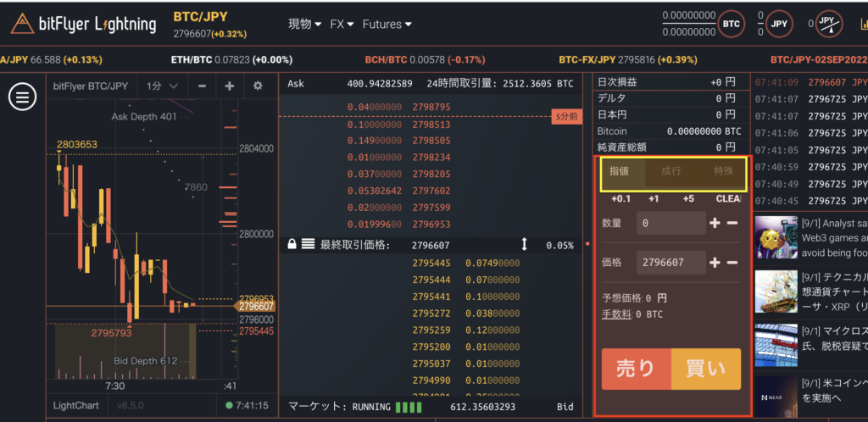Image resolution: width=868 pixels, height=422 pixels.
Task: Click the 数量 quantity input field
Action: point(671,223)
